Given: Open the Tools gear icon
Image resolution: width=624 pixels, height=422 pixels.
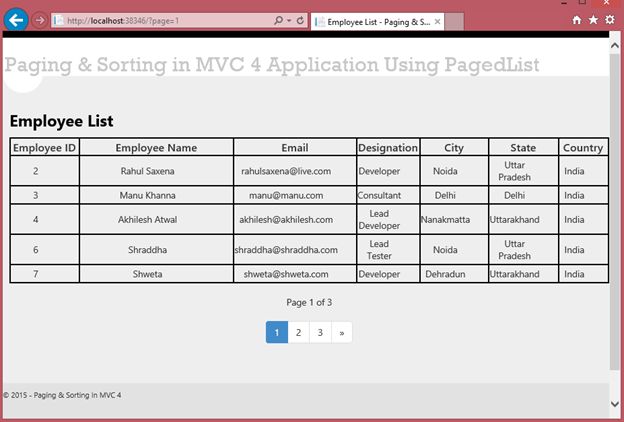Looking at the screenshot, I should coord(610,20).
